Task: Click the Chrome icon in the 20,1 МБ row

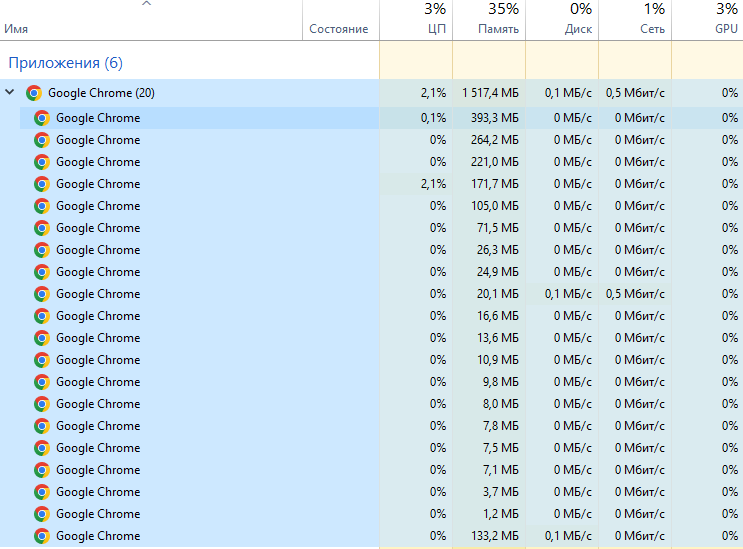Action: point(42,294)
